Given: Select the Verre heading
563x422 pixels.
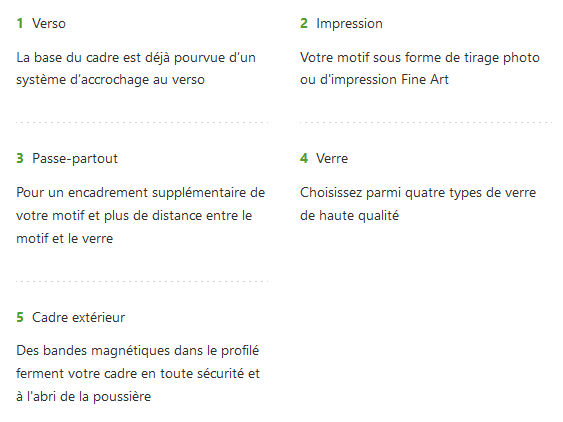Looking at the screenshot, I should [332, 159].
